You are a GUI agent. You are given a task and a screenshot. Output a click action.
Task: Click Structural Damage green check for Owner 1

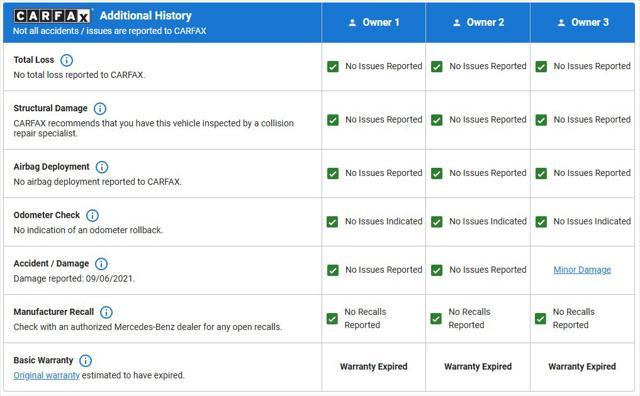pos(333,120)
